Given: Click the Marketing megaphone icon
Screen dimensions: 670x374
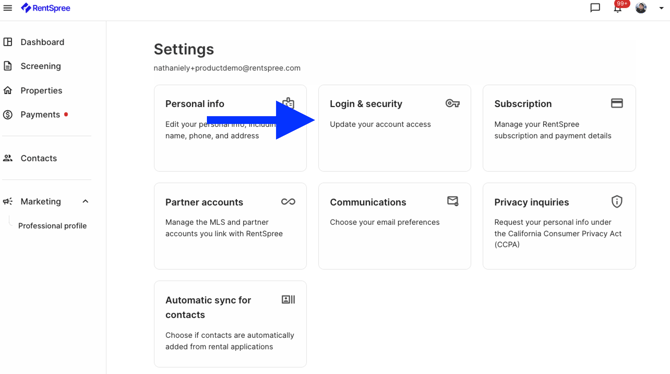Looking at the screenshot, I should (x=8, y=201).
